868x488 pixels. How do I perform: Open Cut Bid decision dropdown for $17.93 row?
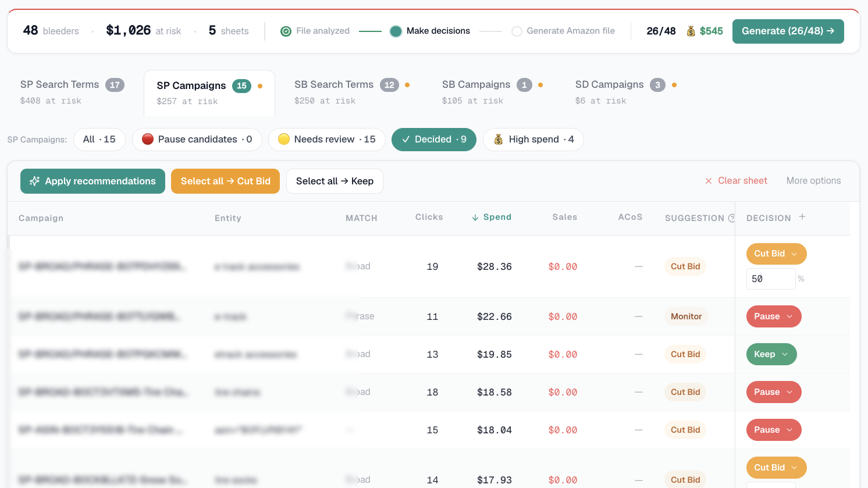pos(776,468)
